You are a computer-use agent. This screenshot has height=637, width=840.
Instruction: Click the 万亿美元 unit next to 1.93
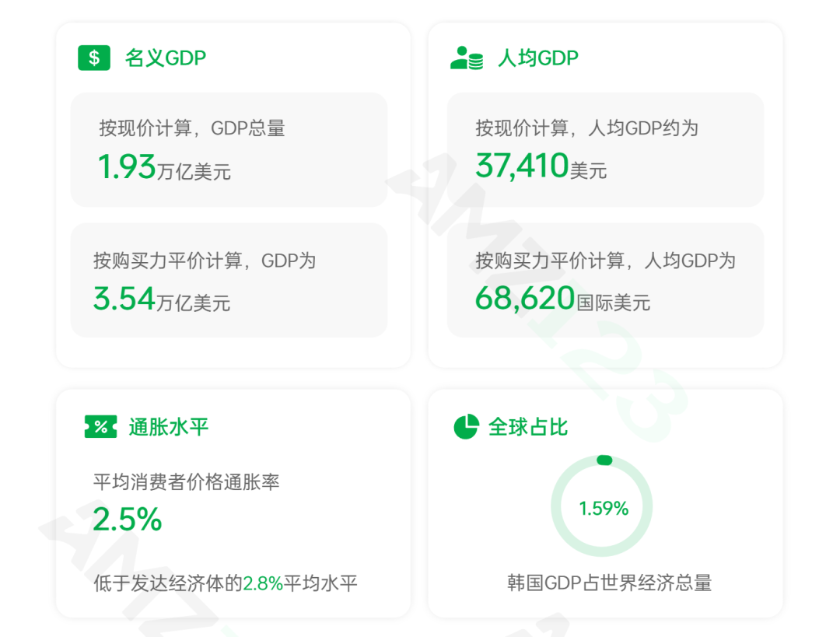tap(194, 171)
